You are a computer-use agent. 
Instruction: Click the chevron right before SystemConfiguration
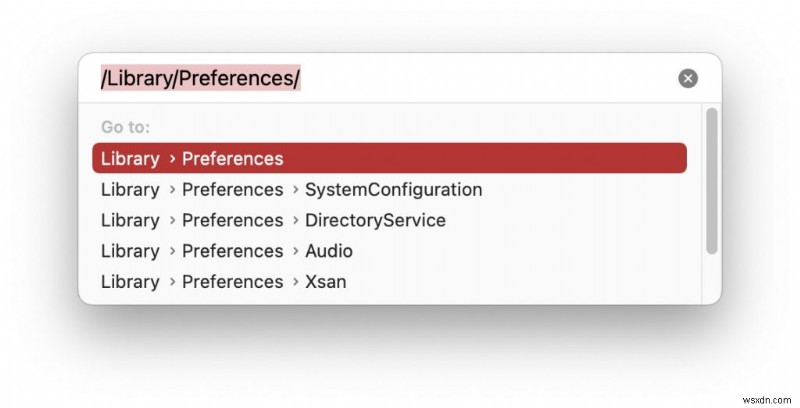(295, 190)
